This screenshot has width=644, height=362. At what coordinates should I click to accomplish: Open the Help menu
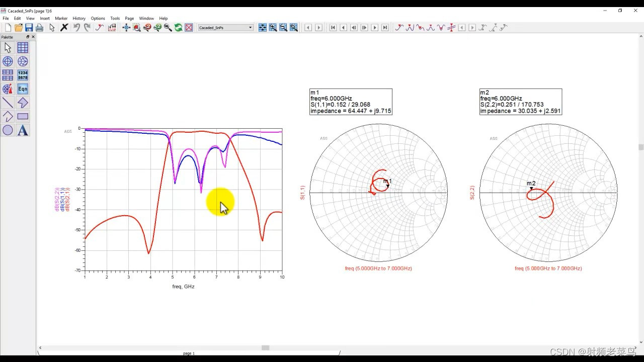[x=164, y=19]
